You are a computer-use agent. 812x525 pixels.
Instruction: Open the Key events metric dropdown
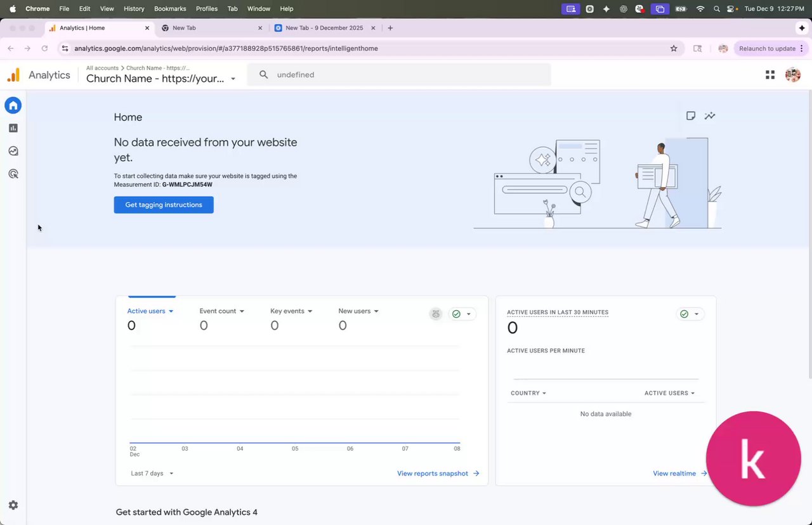pyautogui.click(x=292, y=311)
